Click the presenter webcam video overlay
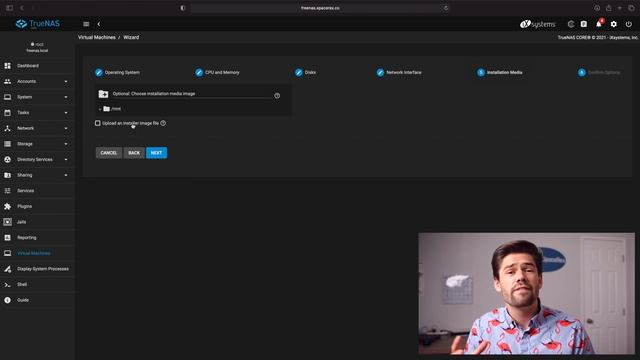This screenshot has height=360, width=640. coord(527,293)
